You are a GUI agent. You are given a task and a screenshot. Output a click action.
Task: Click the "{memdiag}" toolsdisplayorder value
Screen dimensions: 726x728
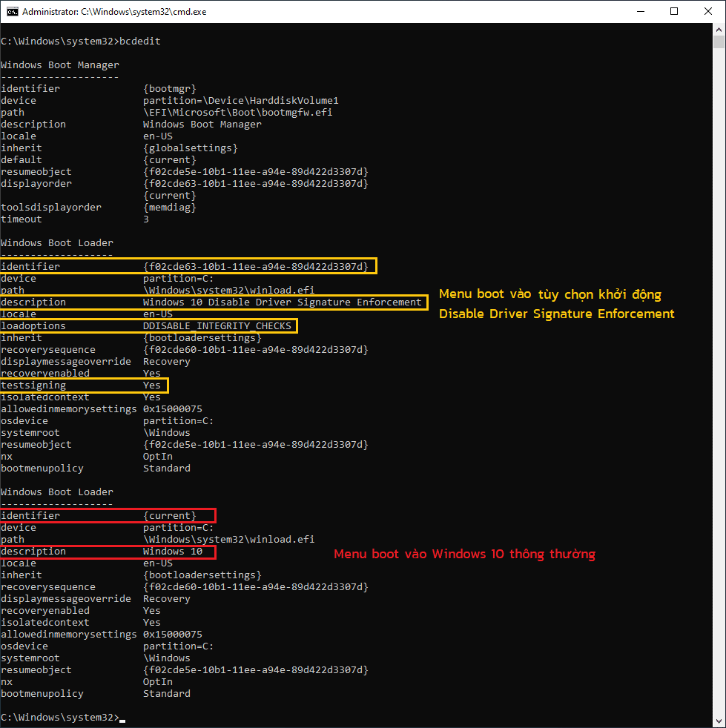point(170,207)
